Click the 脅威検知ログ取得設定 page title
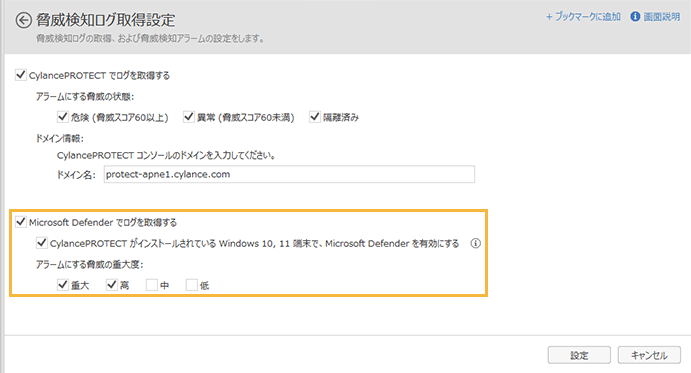This screenshot has width=691, height=373. [105, 20]
